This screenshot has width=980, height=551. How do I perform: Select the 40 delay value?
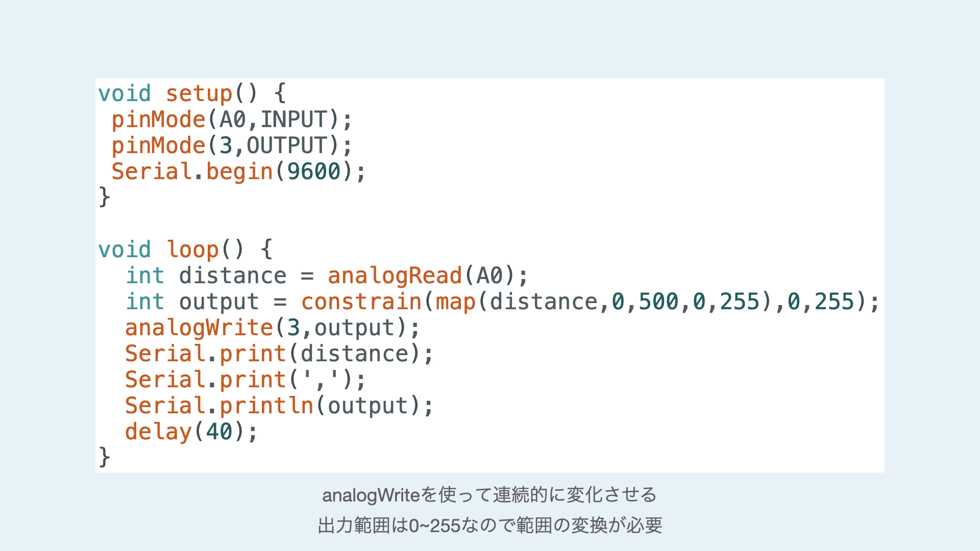click(x=219, y=432)
